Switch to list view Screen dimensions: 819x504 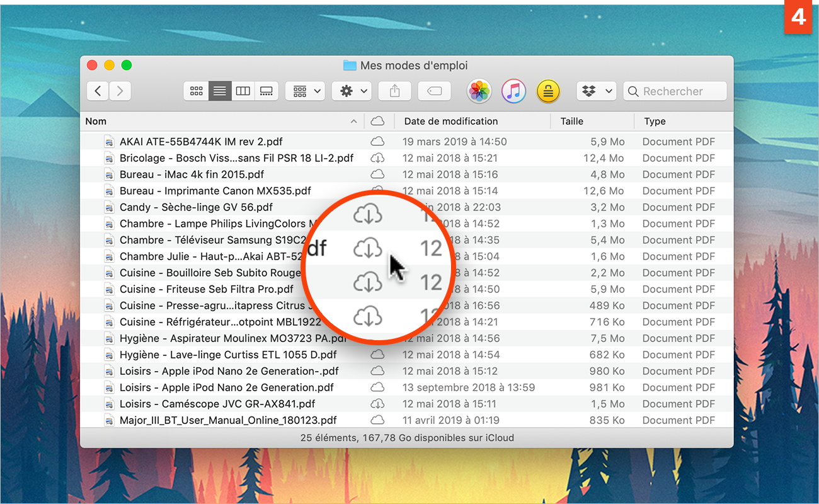[219, 91]
